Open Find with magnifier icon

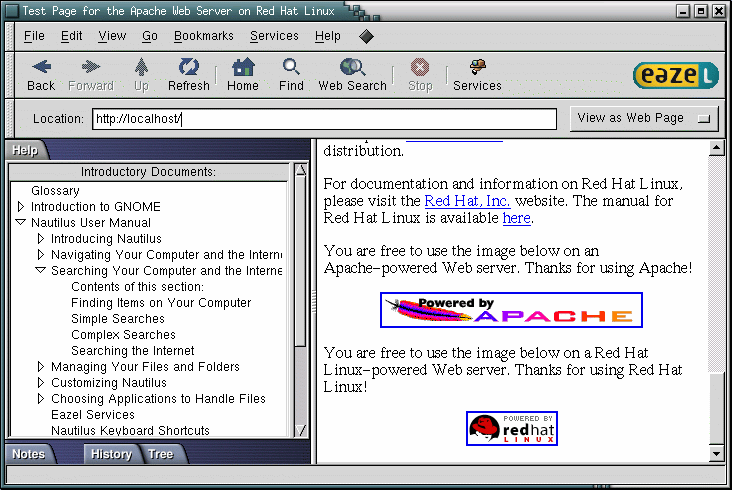[x=291, y=67]
